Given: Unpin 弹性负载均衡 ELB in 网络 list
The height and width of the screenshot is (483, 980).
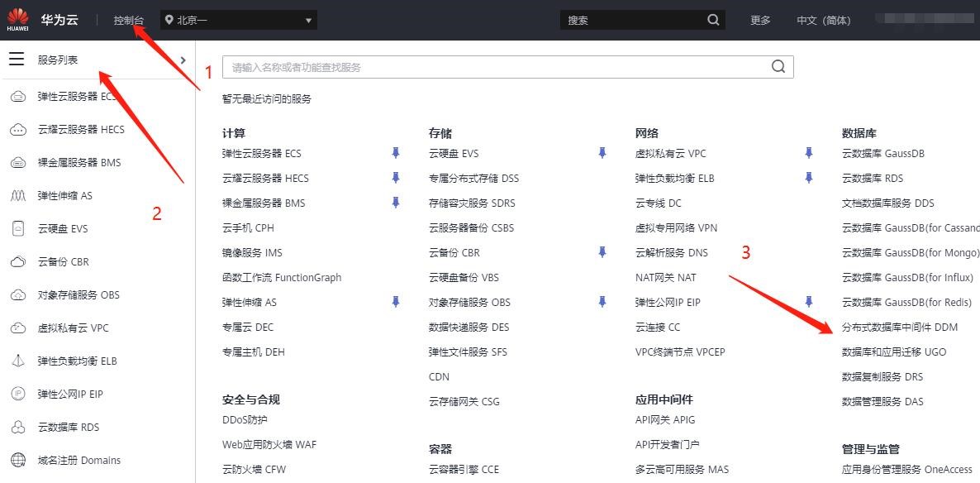Looking at the screenshot, I should 809,178.
